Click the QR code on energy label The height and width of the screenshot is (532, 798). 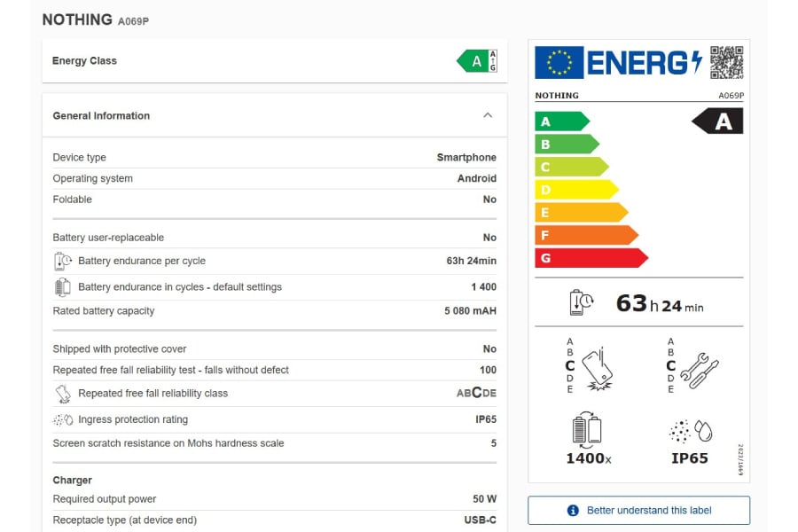point(726,62)
